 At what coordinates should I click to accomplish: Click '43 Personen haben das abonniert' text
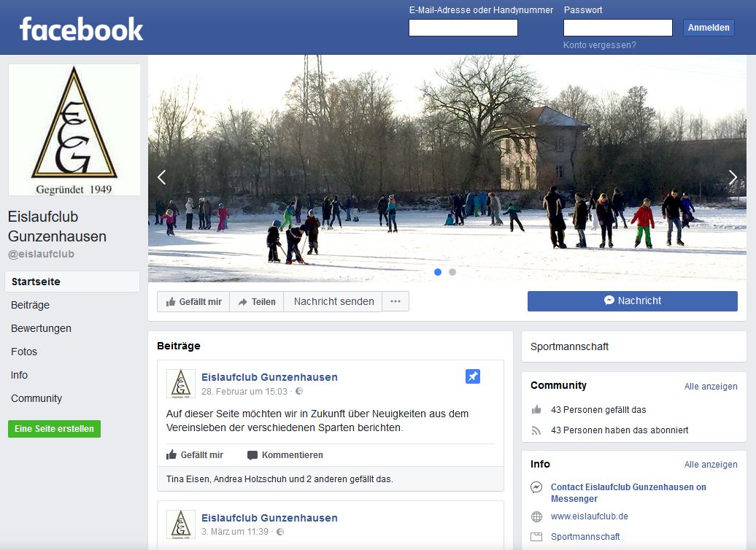tap(620, 430)
